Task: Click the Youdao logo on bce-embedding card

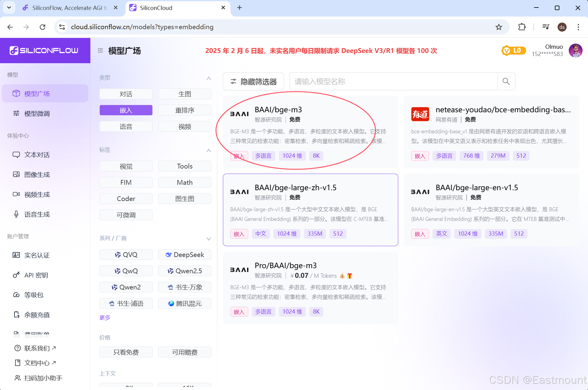Action: (x=420, y=114)
